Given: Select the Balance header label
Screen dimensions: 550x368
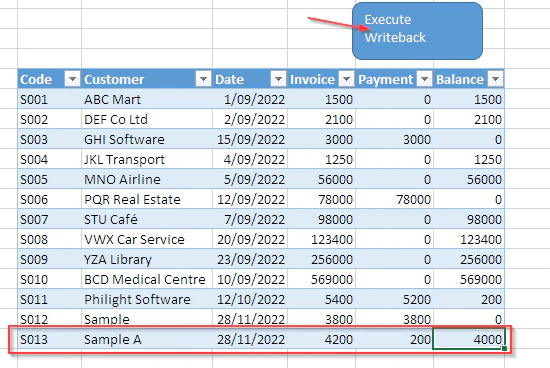Looking at the screenshot, I should pyautogui.click(x=460, y=80).
